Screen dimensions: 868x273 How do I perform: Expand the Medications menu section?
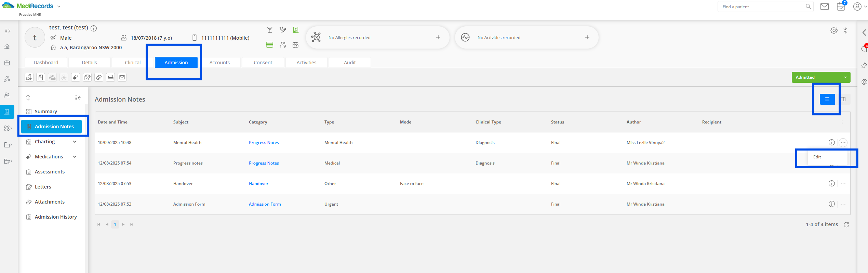[x=75, y=157]
